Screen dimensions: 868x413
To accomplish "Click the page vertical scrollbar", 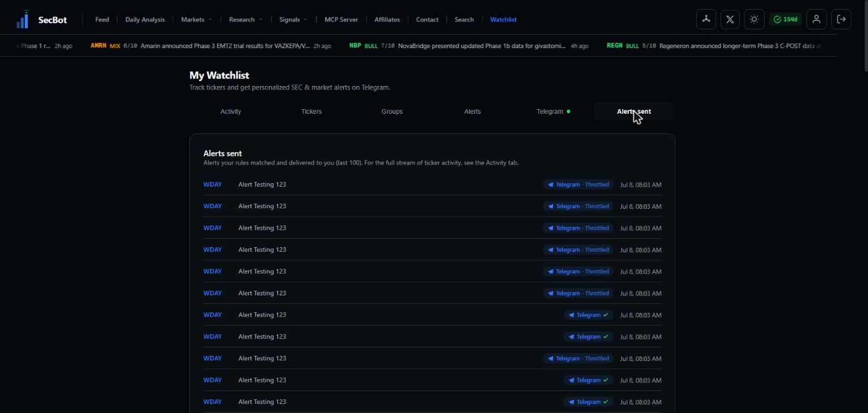I will point(865,35).
